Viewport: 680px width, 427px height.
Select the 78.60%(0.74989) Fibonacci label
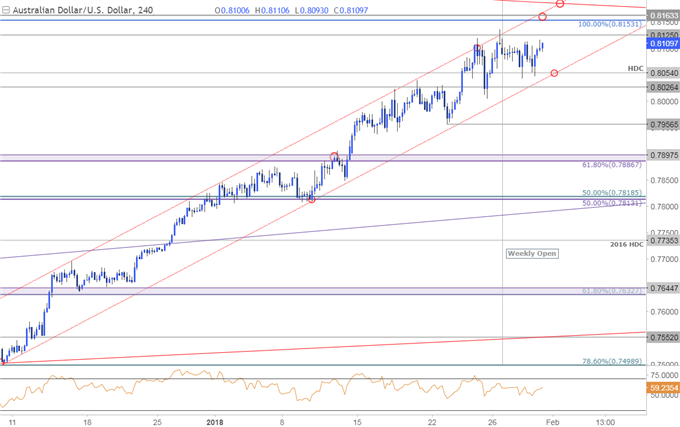tap(611, 361)
